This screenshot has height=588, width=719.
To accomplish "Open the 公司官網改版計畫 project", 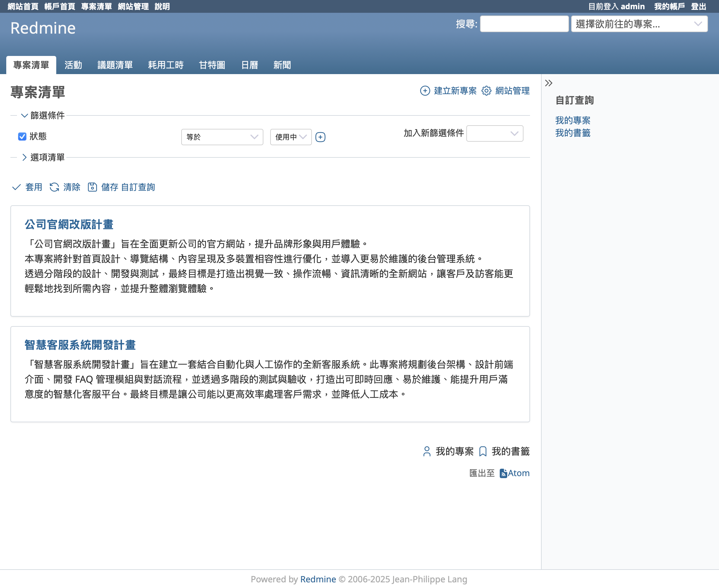I will 69,224.
